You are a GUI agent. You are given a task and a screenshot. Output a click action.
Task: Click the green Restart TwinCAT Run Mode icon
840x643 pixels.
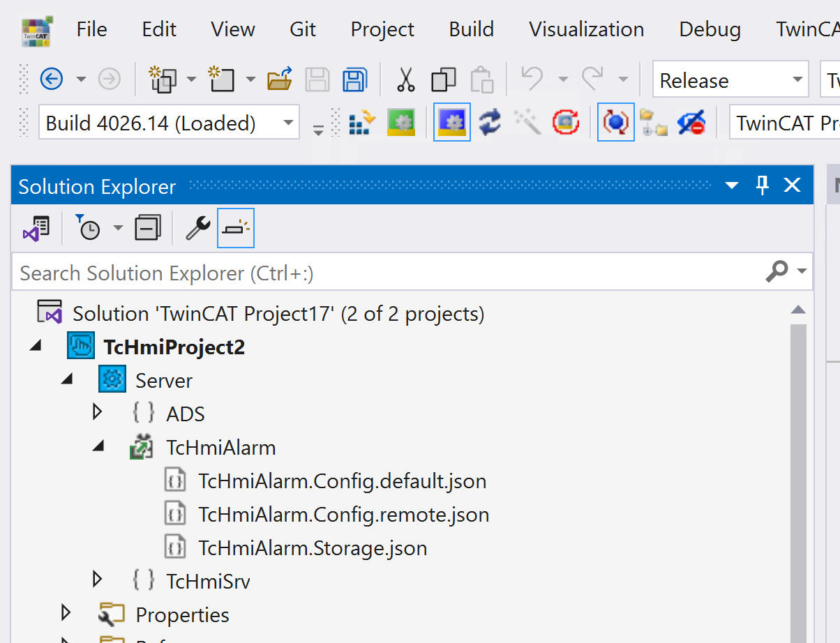tap(401, 123)
